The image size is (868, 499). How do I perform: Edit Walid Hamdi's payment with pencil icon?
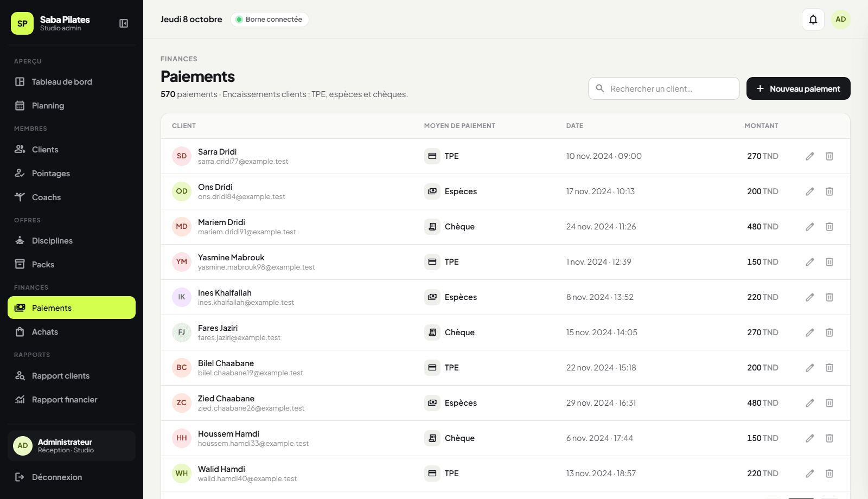point(810,474)
